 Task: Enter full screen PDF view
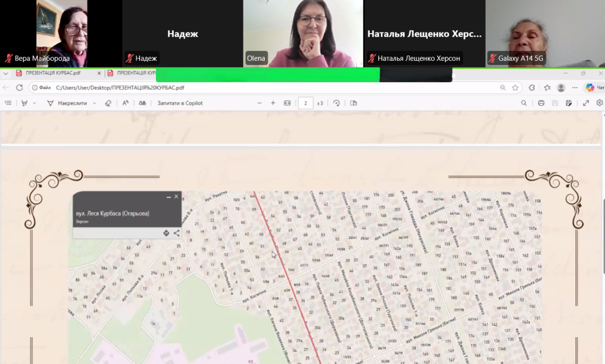tap(586, 103)
